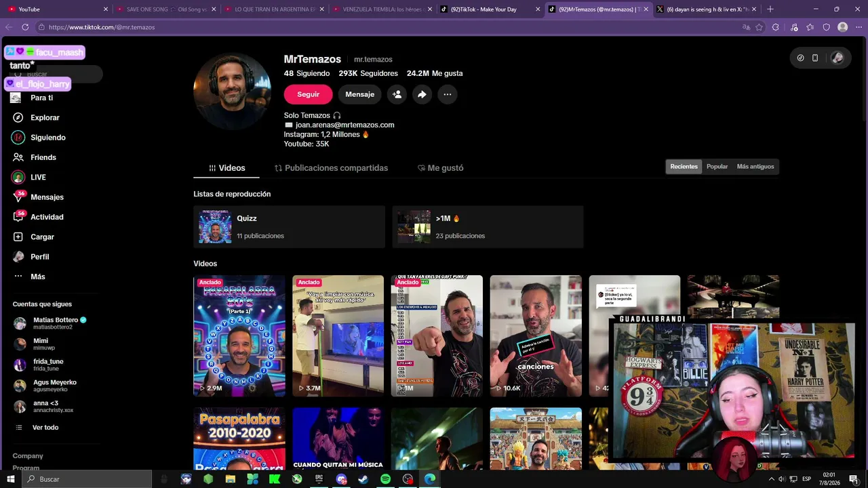Click the bookmark star in address bar
Image resolution: width=868 pixels, height=488 pixels.
759,27
